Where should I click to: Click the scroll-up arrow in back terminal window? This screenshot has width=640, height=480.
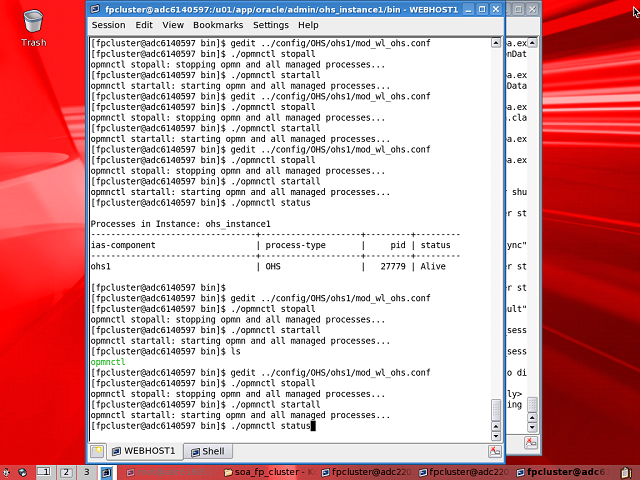coord(532,42)
